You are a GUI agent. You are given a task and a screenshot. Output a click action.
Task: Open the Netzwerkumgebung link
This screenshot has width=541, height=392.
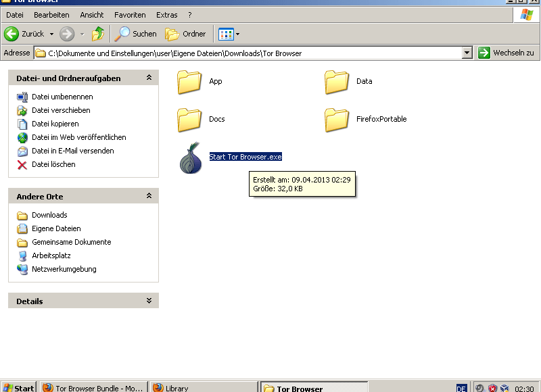coord(64,269)
